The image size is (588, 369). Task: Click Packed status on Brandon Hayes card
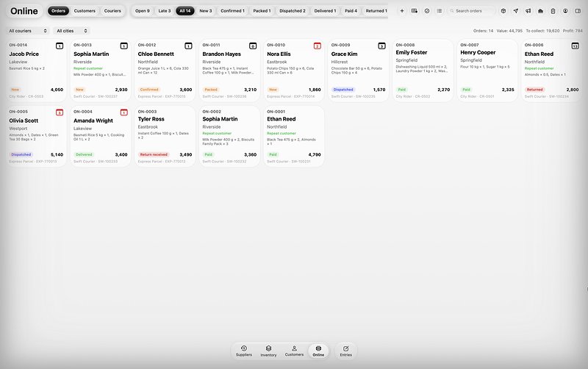(x=211, y=90)
